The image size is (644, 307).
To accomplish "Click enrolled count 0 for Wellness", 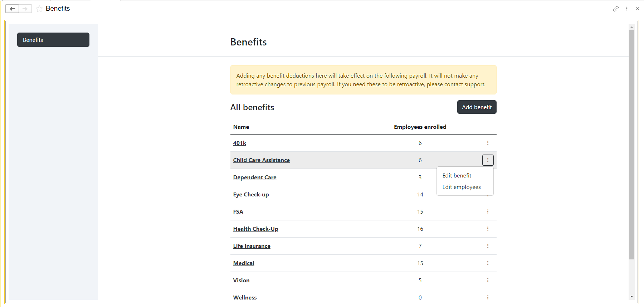I will pyautogui.click(x=420, y=297).
